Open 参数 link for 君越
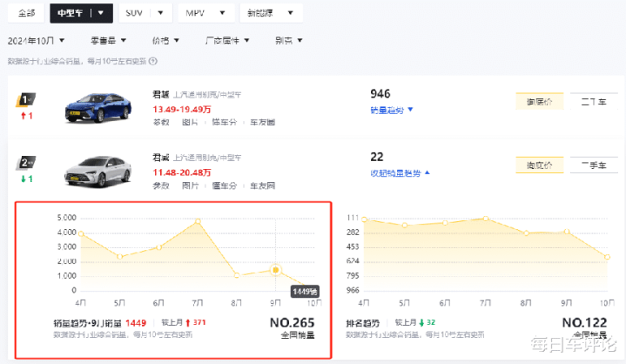 coord(161,122)
